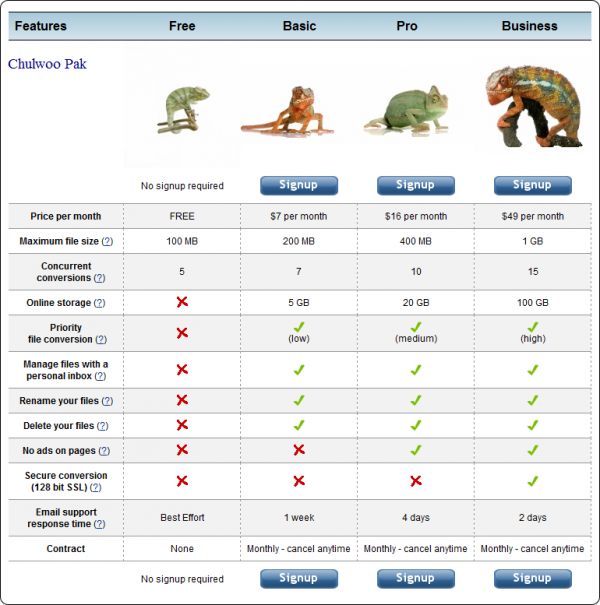Image resolution: width=600 pixels, height=605 pixels.
Task: Click help icon for personal inbox feature
Action: coord(100,376)
